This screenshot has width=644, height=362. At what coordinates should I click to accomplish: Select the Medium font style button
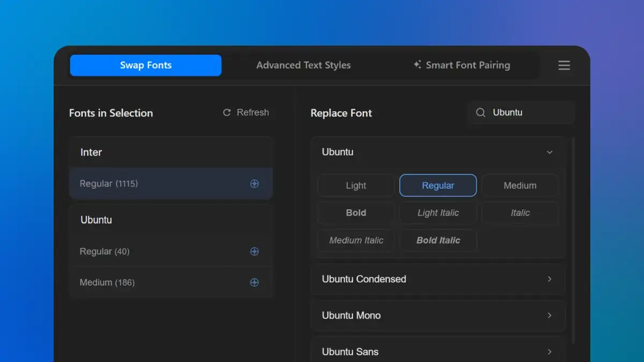520,186
